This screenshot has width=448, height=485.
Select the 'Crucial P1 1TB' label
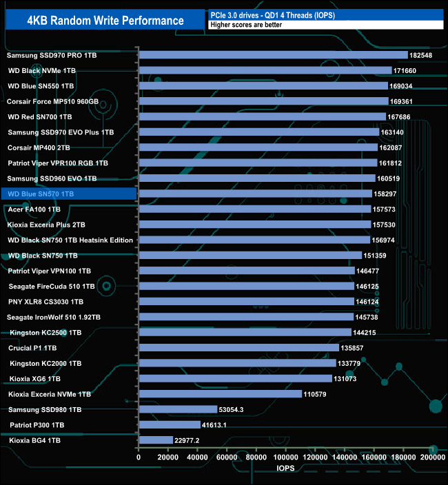click(32, 348)
